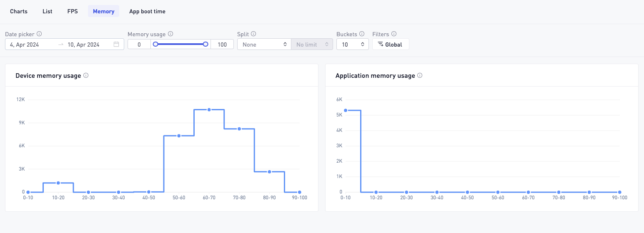
Task: Click the Memory usage info icon
Action: (170, 34)
